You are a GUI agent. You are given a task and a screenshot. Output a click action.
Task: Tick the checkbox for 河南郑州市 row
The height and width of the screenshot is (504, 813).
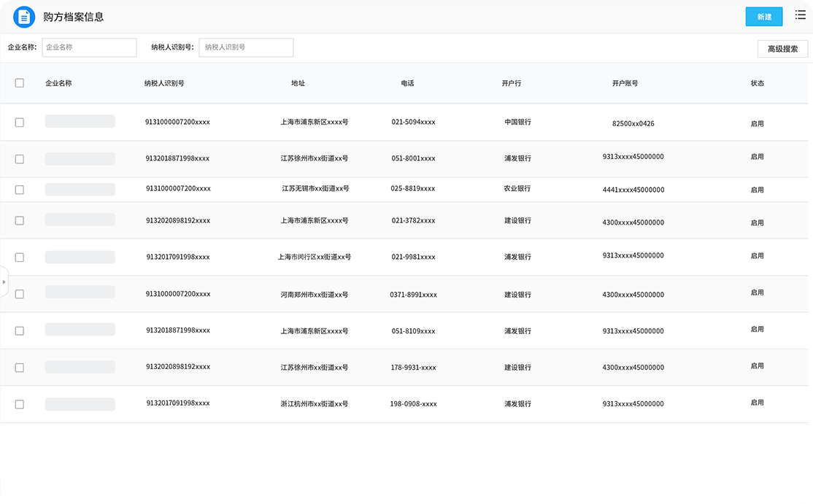pos(20,294)
